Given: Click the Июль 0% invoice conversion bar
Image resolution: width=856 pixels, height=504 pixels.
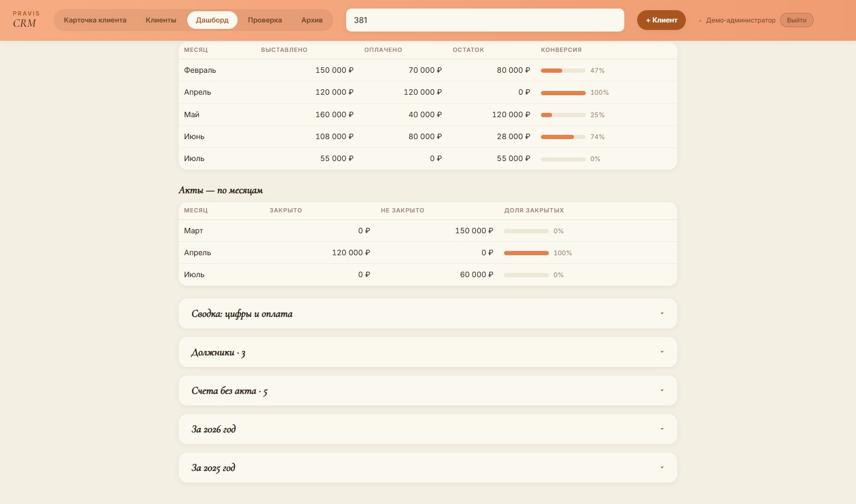Looking at the screenshot, I should (x=563, y=159).
